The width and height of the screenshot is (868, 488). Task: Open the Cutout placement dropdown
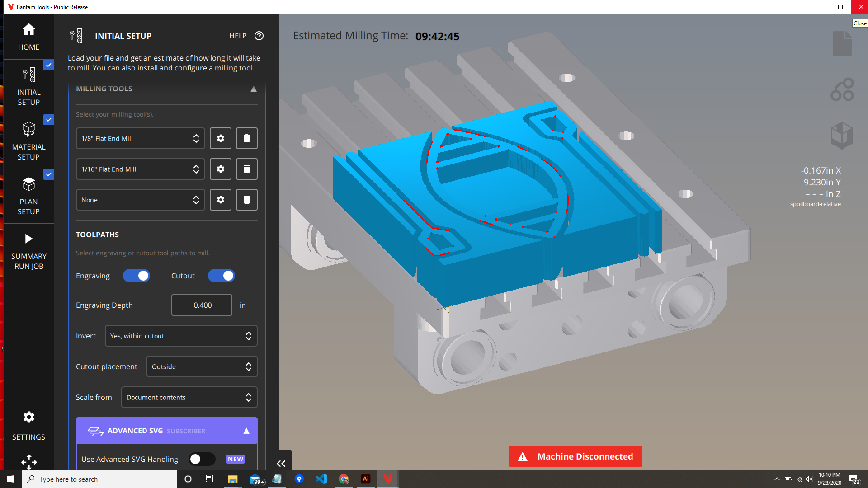[x=202, y=366]
